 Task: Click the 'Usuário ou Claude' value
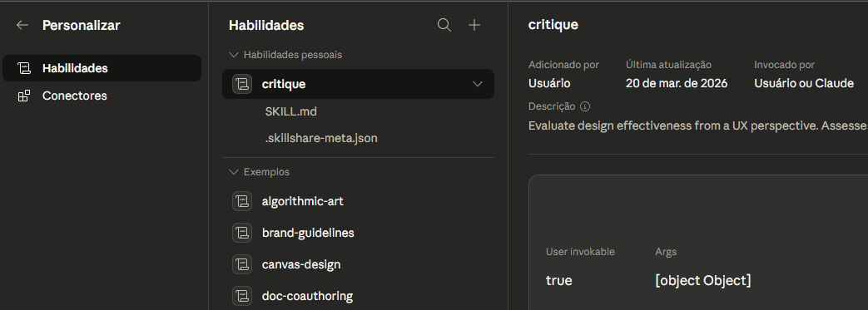tap(804, 83)
